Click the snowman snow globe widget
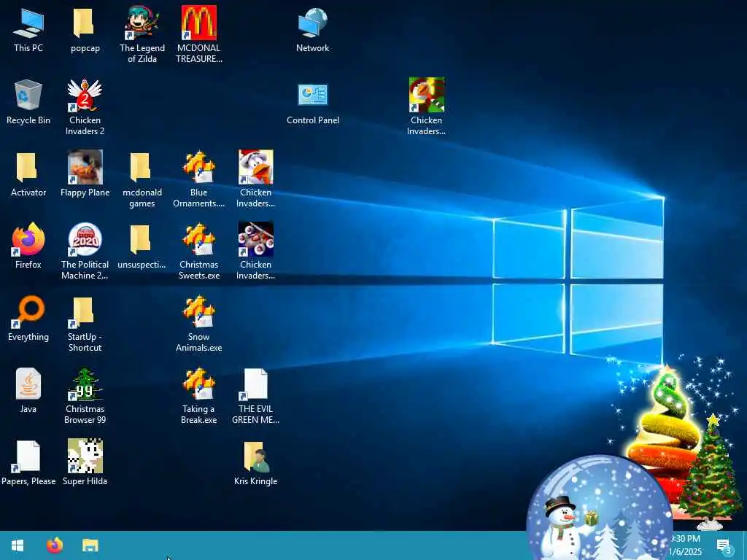 click(600, 507)
